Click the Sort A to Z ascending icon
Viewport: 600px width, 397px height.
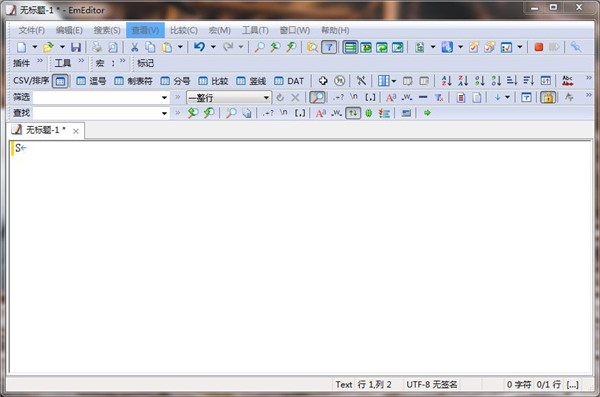click(x=446, y=81)
